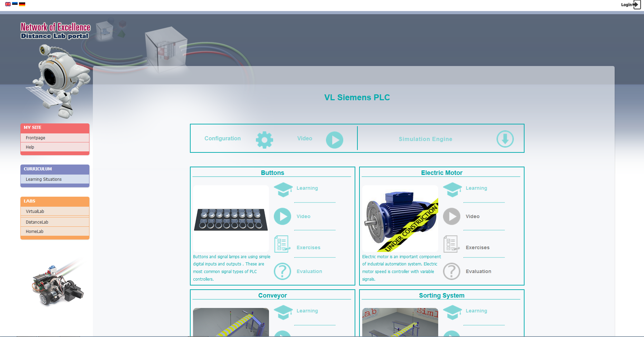
Task: Click the Simulation Engine download arrow icon
Action: pos(505,139)
